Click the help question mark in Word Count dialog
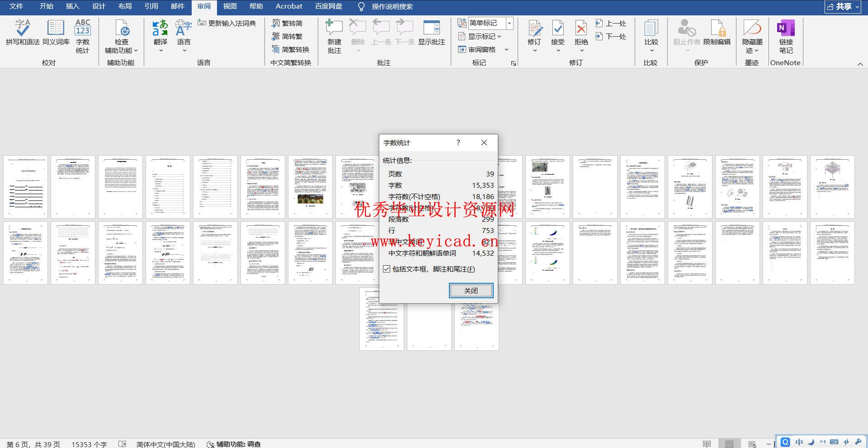Screen dimensions: 868x448 [458, 143]
